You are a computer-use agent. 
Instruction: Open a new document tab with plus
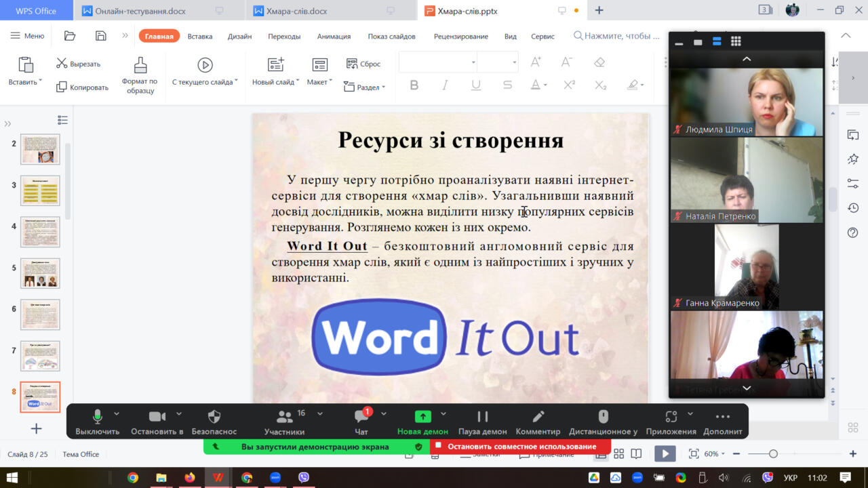click(x=599, y=10)
